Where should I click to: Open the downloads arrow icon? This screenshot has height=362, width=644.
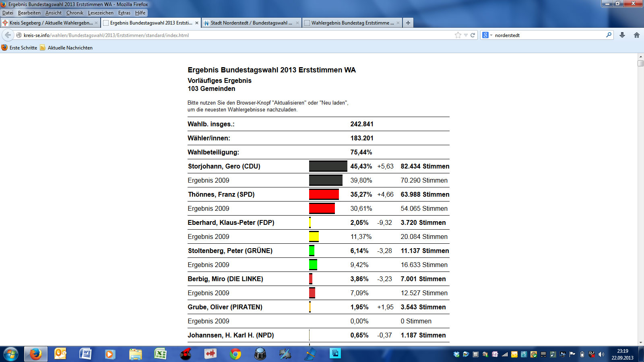point(622,35)
